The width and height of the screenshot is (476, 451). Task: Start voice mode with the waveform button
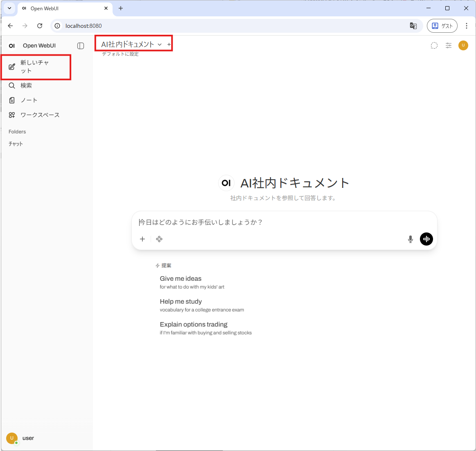(x=426, y=239)
